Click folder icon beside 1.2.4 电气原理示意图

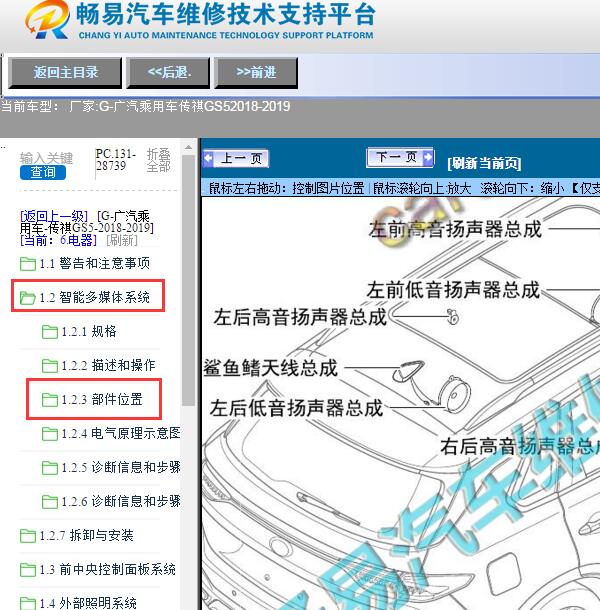[x=50, y=434]
